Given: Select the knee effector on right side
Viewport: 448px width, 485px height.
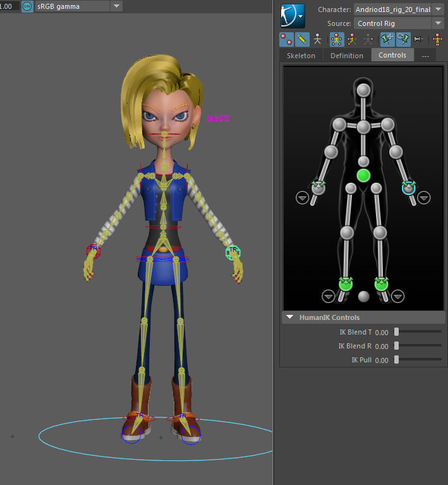Looking at the screenshot, I should tap(380, 233).
